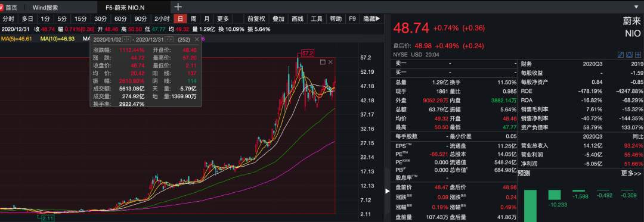Viewport: 644px width, 222px height.
Task: Open end date 2020/12/31 picker icon
Action: (169, 39)
